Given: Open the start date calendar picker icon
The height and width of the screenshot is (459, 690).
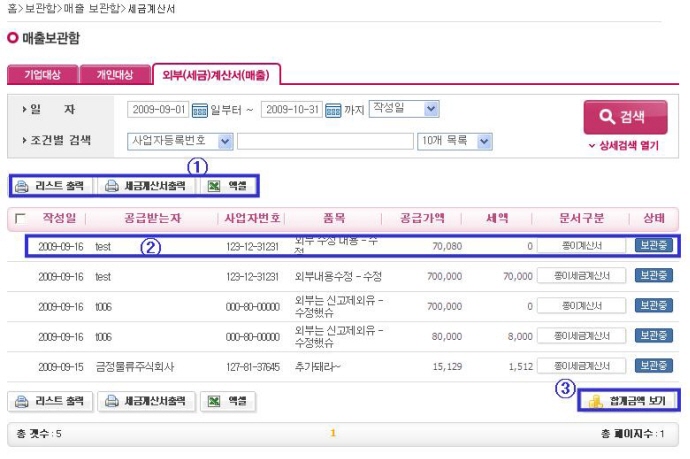Looking at the screenshot, I should (x=199, y=109).
